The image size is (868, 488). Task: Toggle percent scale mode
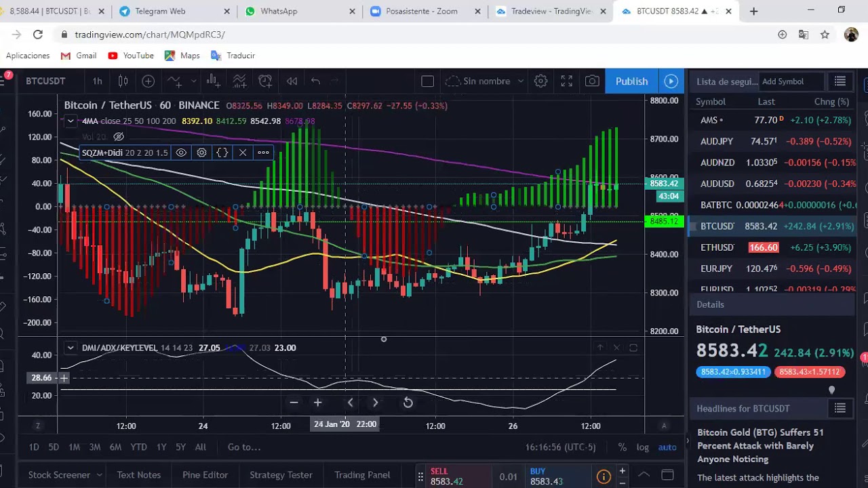pyautogui.click(x=623, y=447)
